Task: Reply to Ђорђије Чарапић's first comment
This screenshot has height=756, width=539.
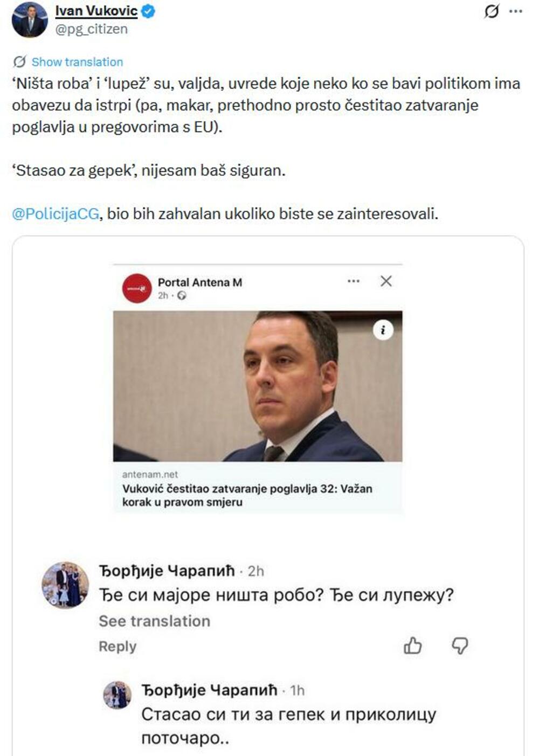Action: click(117, 646)
